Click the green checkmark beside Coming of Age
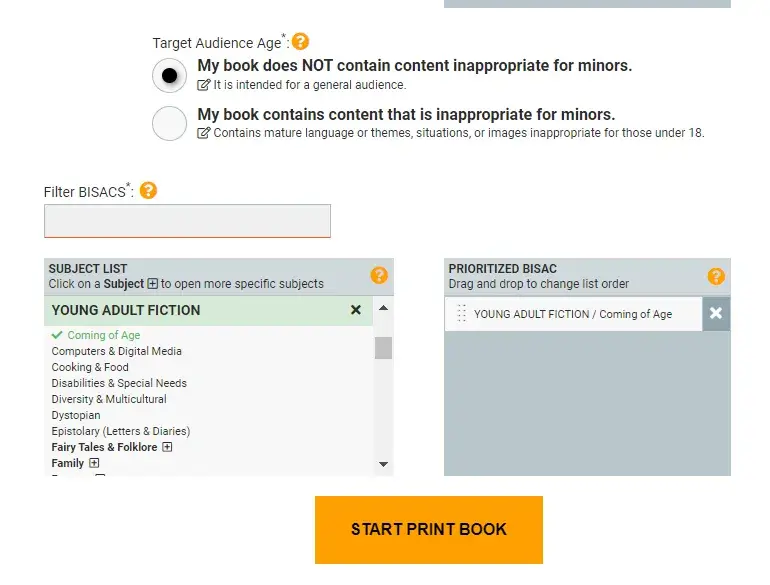Image resolution: width=770 pixels, height=585 pixels. [x=58, y=335]
